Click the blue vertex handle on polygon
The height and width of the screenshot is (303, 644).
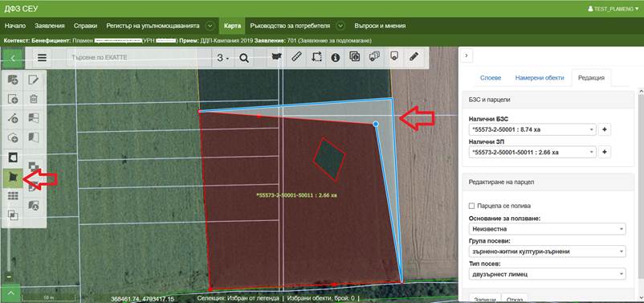pyautogui.click(x=375, y=123)
